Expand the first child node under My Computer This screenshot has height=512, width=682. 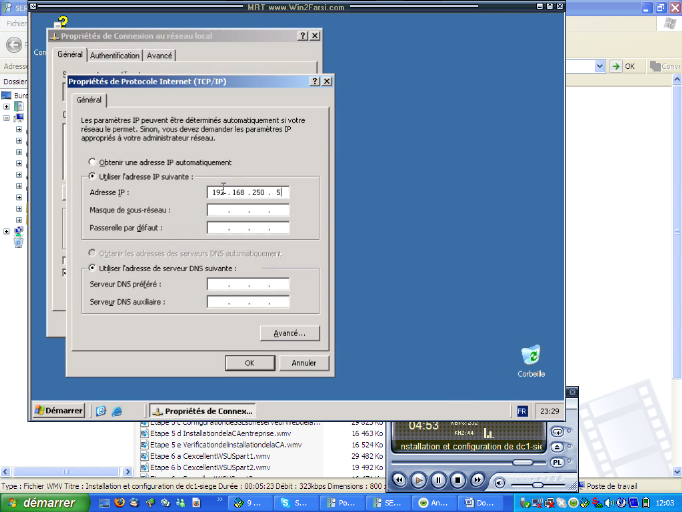[19, 129]
